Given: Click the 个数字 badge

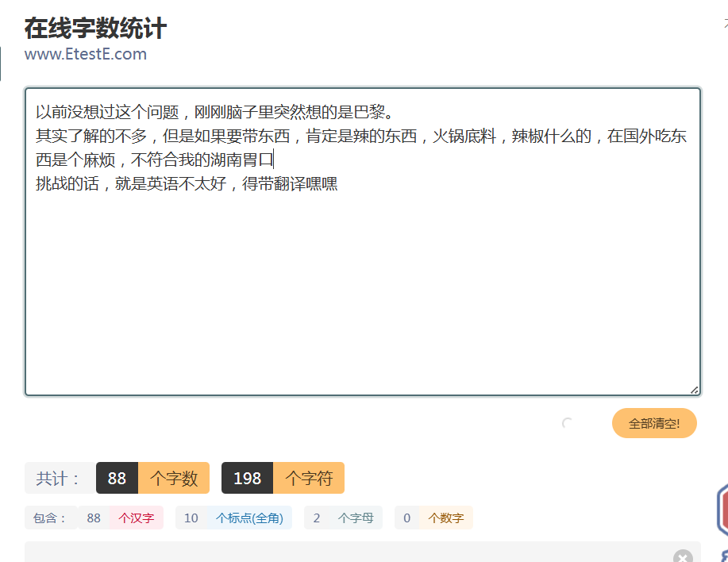Looking at the screenshot, I should click(x=445, y=518).
